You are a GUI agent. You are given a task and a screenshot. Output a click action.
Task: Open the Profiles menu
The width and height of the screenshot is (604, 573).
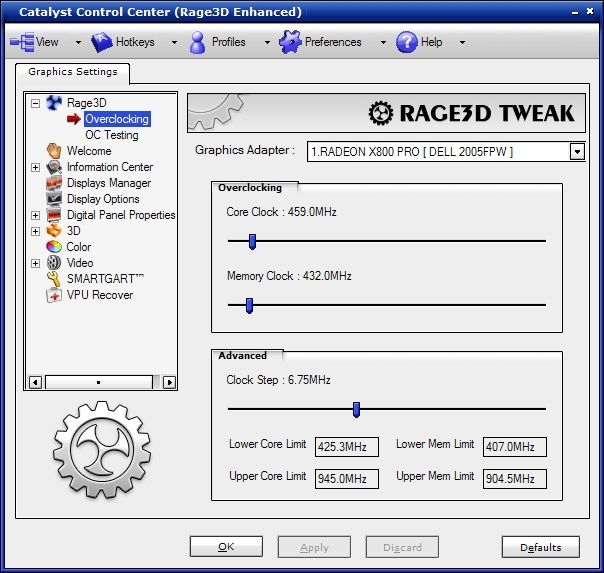229,42
